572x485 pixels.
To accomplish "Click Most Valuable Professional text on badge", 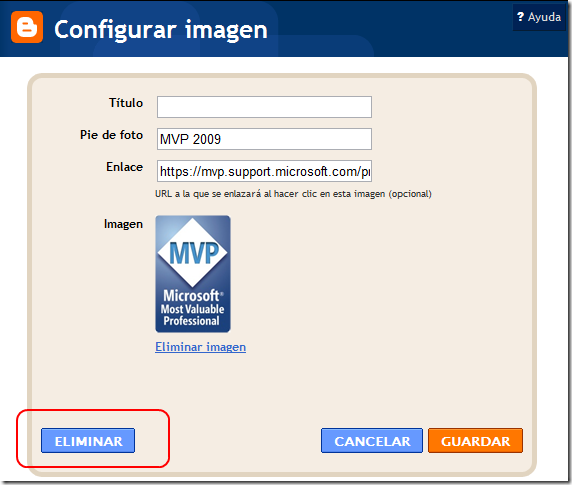I will 192,315.
